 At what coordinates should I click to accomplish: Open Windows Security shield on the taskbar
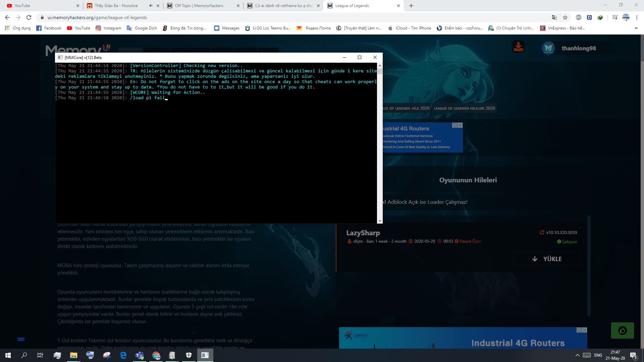click(189, 355)
